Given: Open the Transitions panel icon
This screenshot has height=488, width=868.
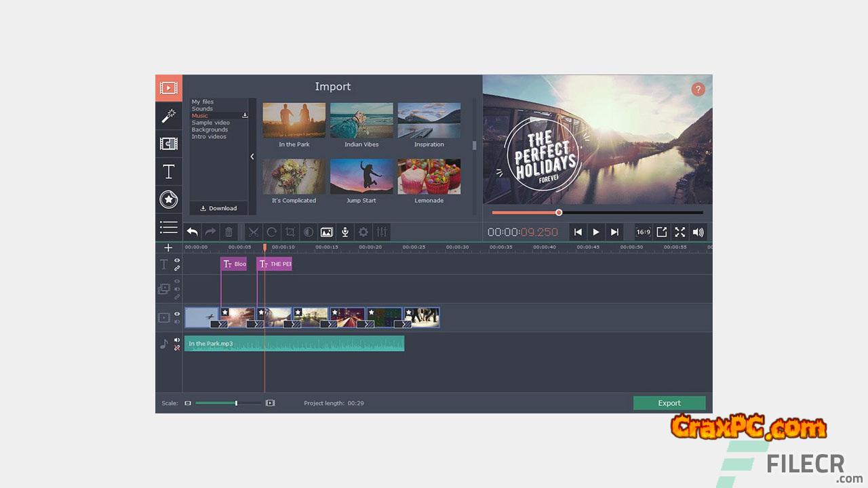Looking at the screenshot, I should click(x=168, y=144).
